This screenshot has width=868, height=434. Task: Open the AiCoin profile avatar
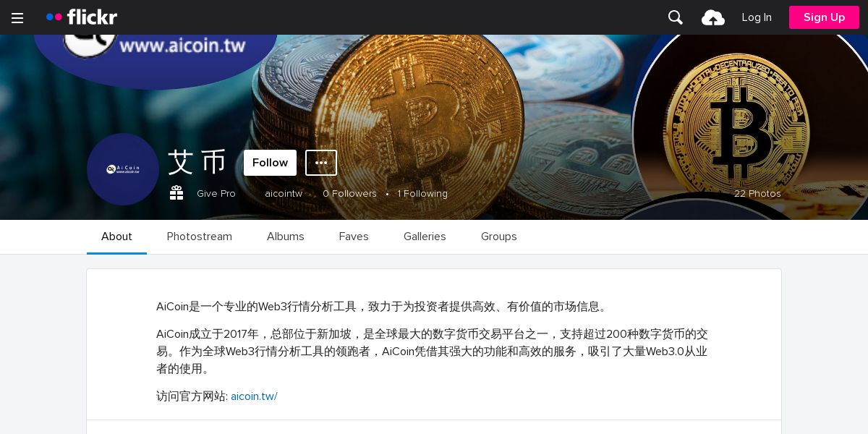pos(123,169)
